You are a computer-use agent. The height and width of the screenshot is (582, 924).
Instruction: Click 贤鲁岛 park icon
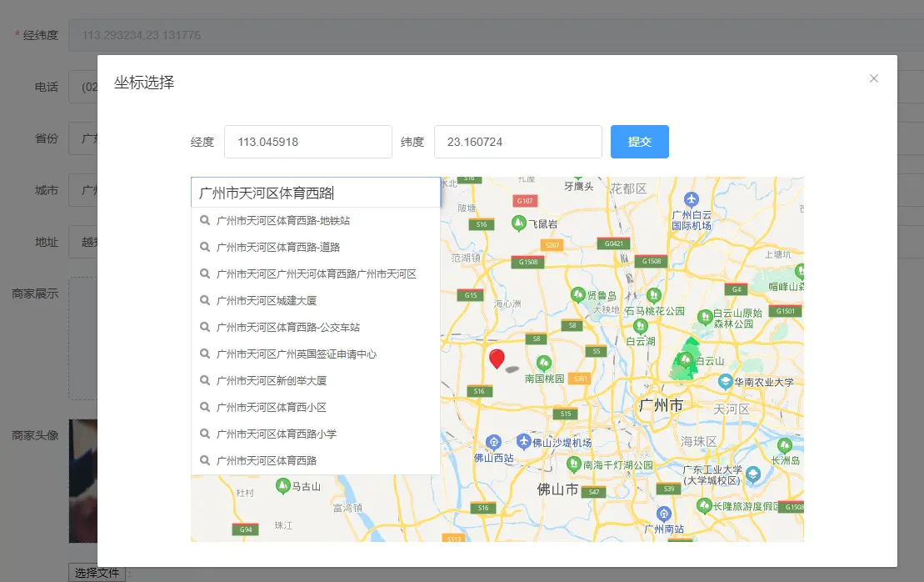578,294
